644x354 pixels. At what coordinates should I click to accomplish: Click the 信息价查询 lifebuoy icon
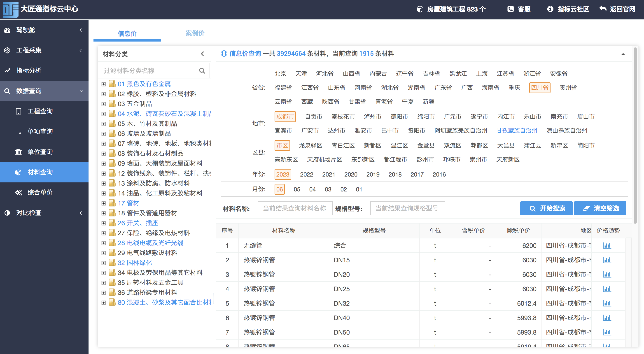224,54
